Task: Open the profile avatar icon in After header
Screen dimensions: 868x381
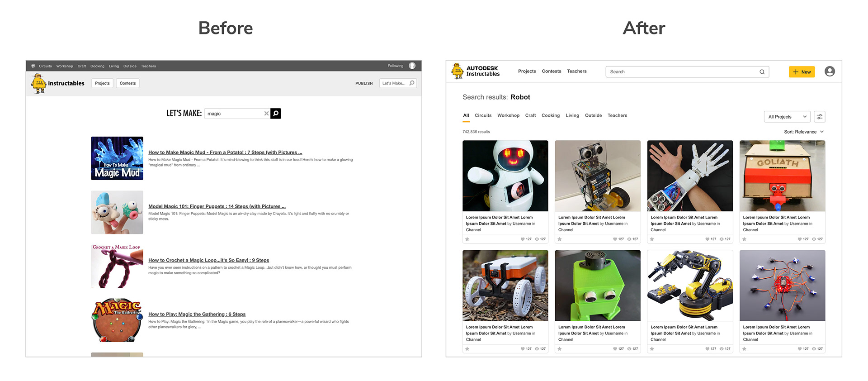Action: pos(830,71)
